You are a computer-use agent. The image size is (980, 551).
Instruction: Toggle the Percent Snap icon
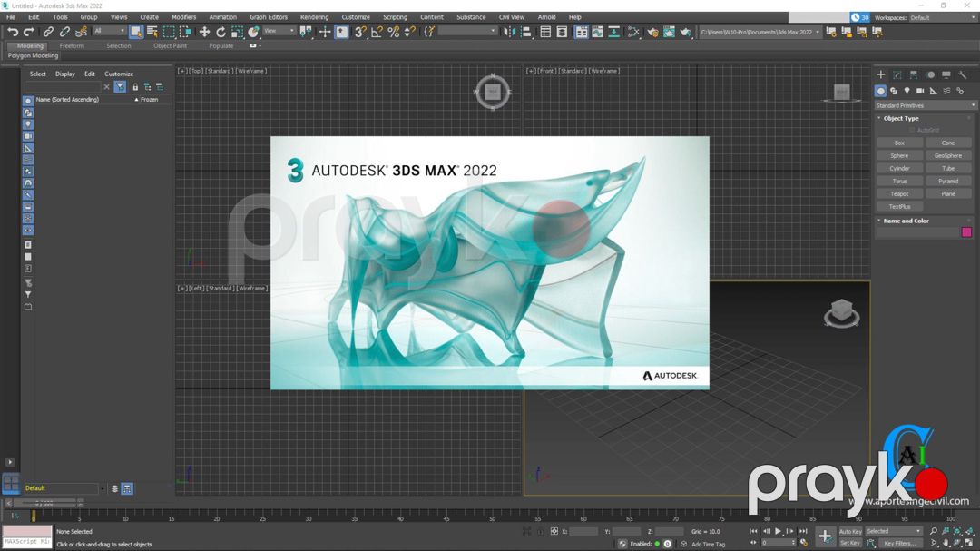click(394, 32)
